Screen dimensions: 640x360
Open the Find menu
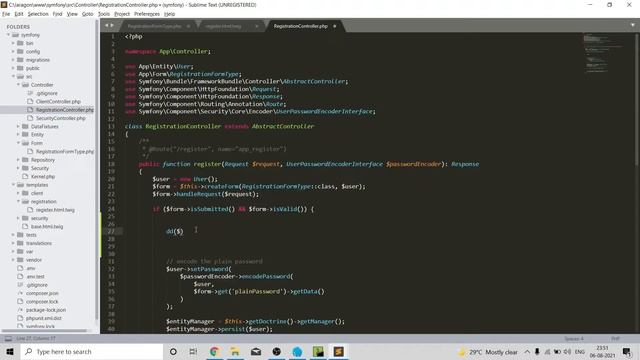point(57,14)
